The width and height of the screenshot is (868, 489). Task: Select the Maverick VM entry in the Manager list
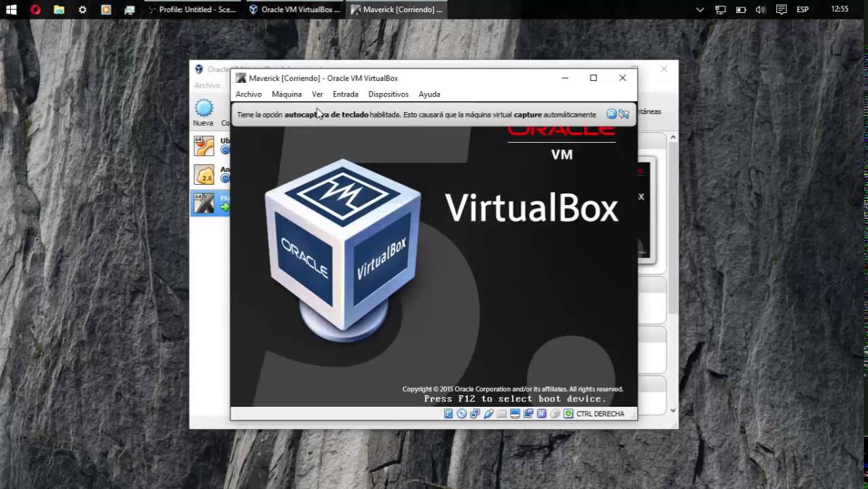211,203
